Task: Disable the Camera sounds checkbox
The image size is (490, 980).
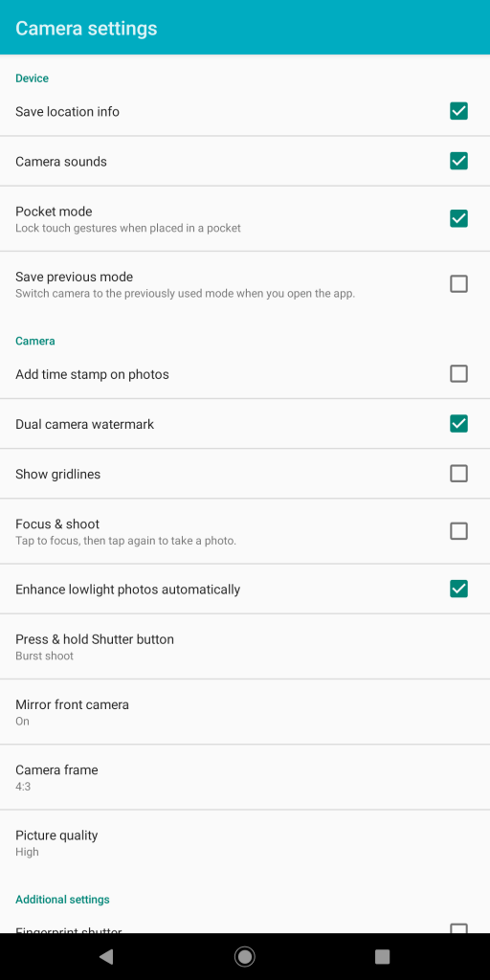Action: coord(458,161)
